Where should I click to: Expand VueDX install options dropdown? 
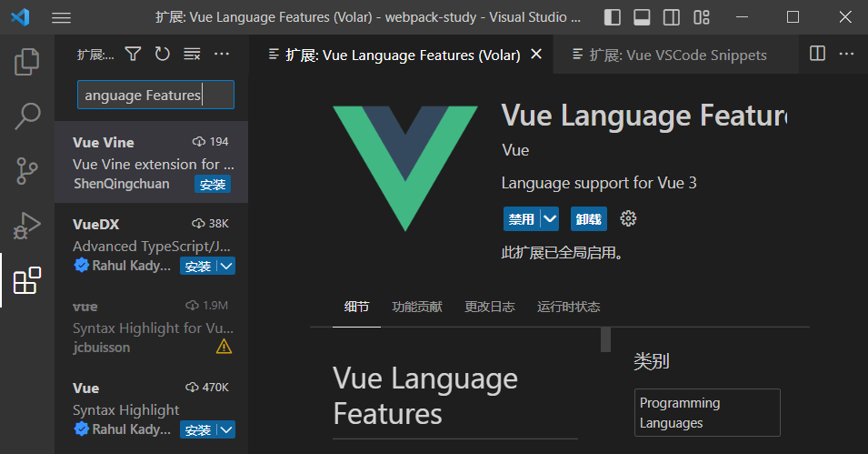point(225,266)
